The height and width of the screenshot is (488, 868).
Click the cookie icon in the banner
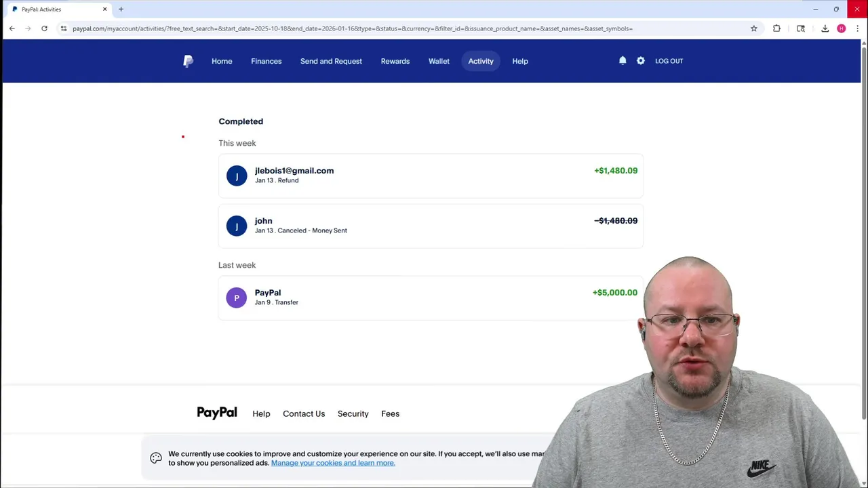[x=156, y=458]
